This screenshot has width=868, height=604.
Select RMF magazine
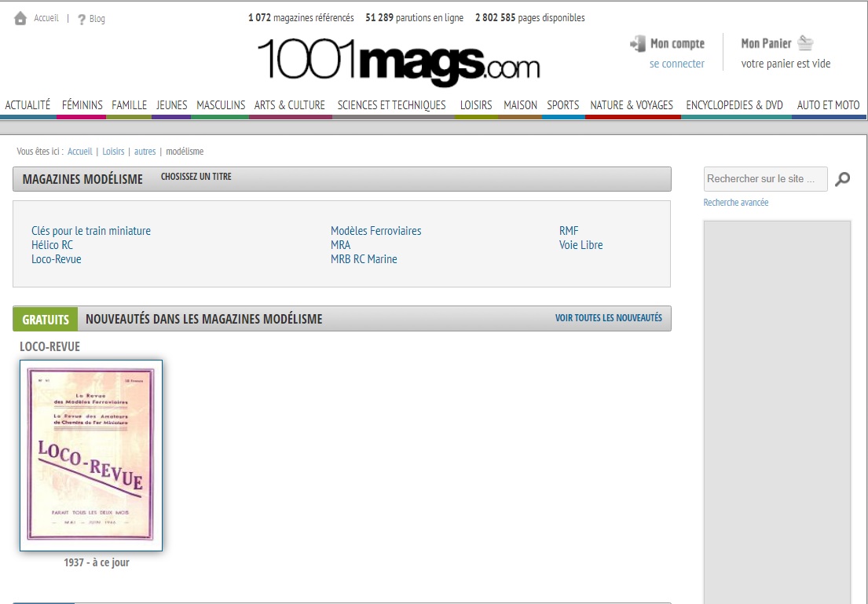(x=569, y=231)
